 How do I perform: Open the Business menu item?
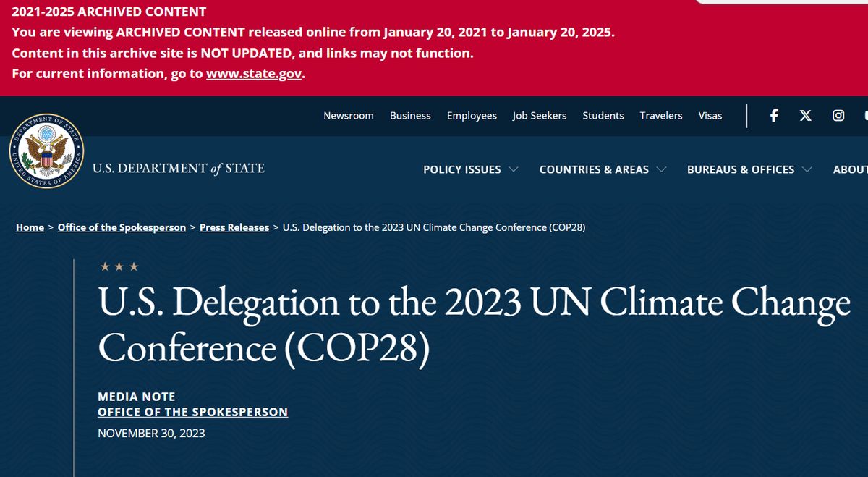point(410,116)
